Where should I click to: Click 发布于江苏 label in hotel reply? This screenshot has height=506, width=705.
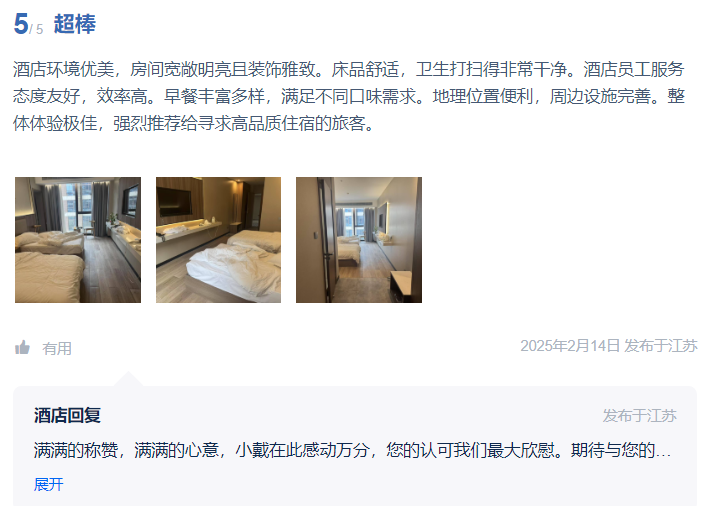point(639,416)
